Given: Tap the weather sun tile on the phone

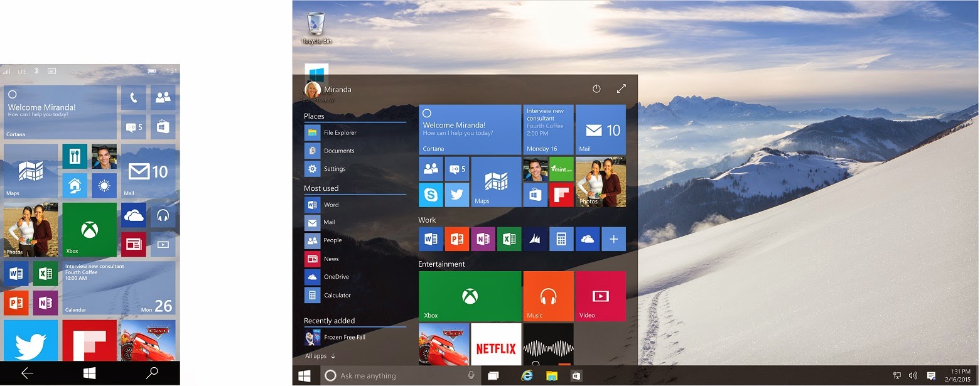Looking at the screenshot, I should pyautogui.click(x=104, y=186).
